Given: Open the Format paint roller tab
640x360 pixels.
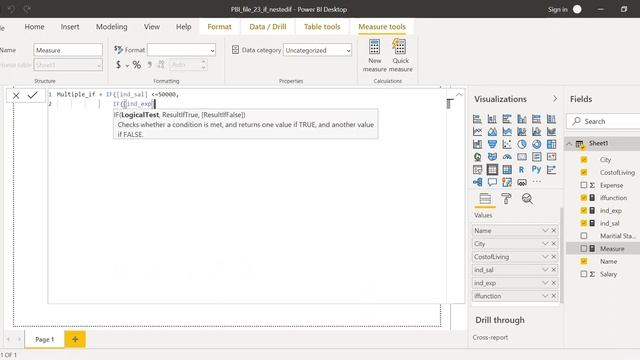Looking at the screenshot, I should [x=506, y=199].
